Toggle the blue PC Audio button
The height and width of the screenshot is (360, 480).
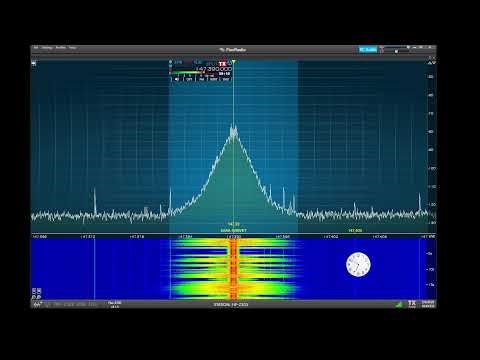(x=368, y=50)
